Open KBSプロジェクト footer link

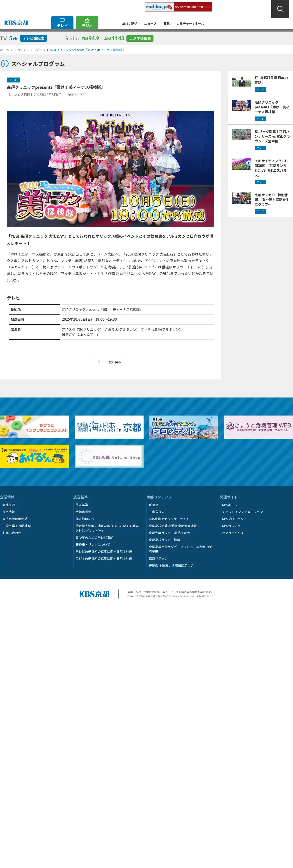pyautogui.click(x=234, y=519)
